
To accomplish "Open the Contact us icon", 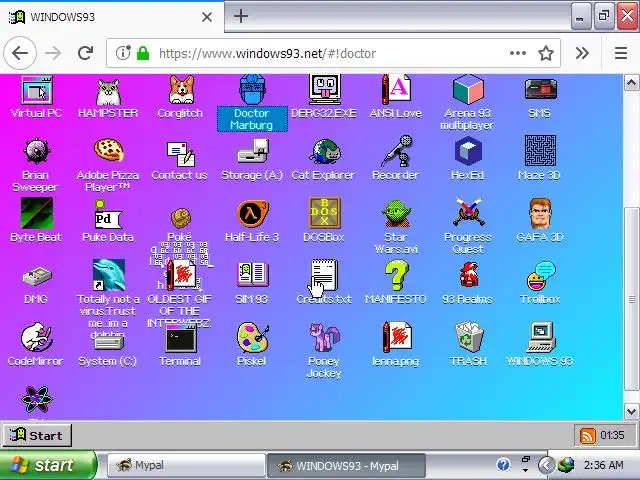I will coord(180,153).
